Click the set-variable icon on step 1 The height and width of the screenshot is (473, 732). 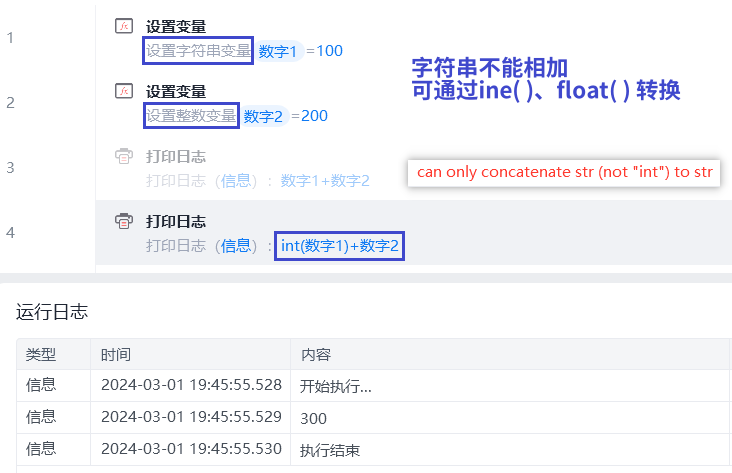click(124, 26)
